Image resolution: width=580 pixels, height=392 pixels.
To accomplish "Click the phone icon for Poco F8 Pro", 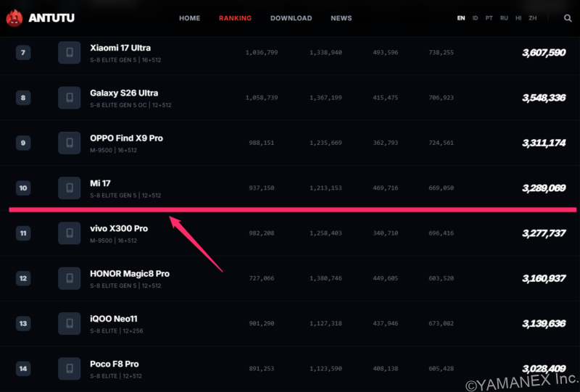I will [69, 368].
